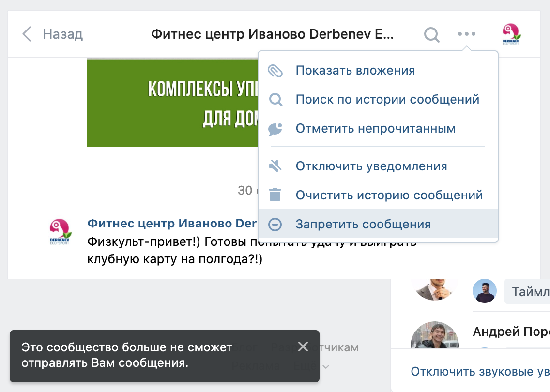Click the speech bubble unread icon
This screenshot has height=392, width=550.
[x=275, y=129]
